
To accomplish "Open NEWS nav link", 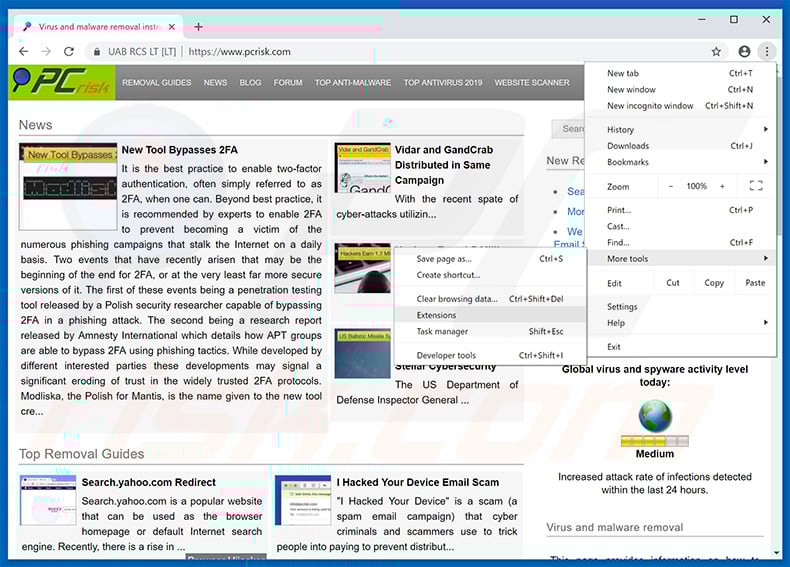I will (x=215, y=82).
